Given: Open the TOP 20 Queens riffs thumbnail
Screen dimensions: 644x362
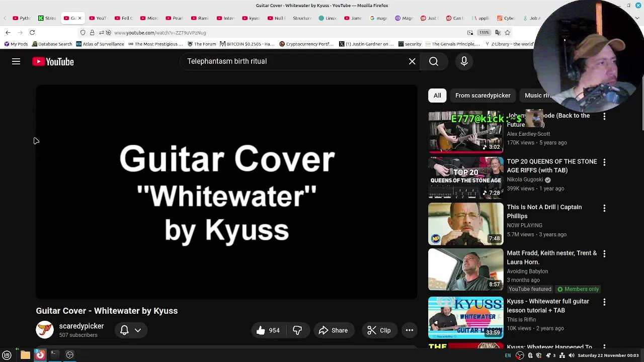Looking at the screenshot, I should click(x=465, y=178).
